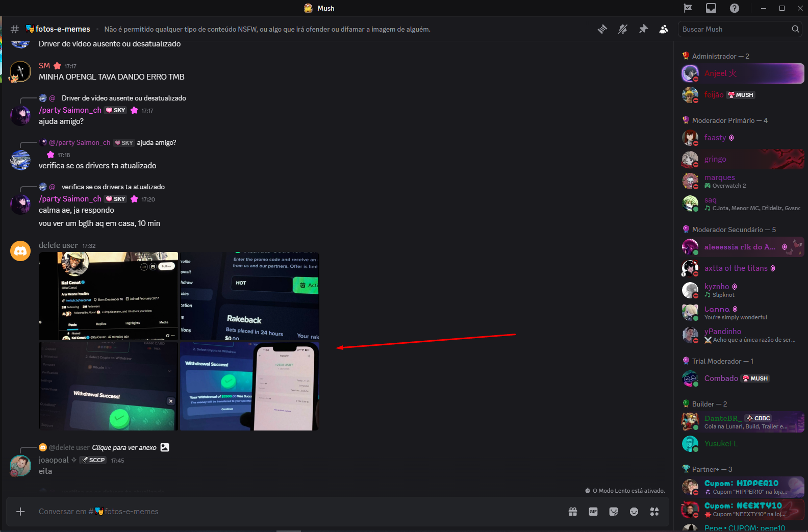808x532 pixels.
Task: Click the fotos-e-memes channel name header
Action: pyautogui.click(x=63, y=29)
